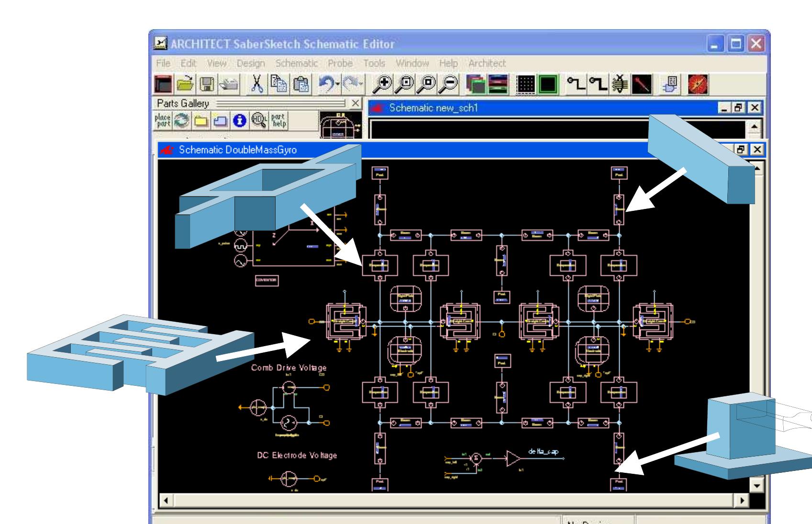Select the first wire drawing tool
The image size is (812, 524).
click(576, 85)
